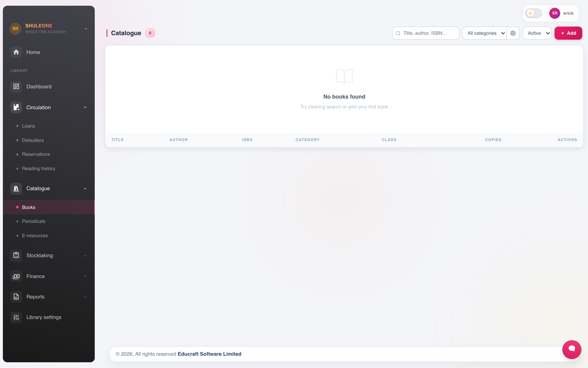
Task: Click the ISBN column header
Action: point(247,140)
